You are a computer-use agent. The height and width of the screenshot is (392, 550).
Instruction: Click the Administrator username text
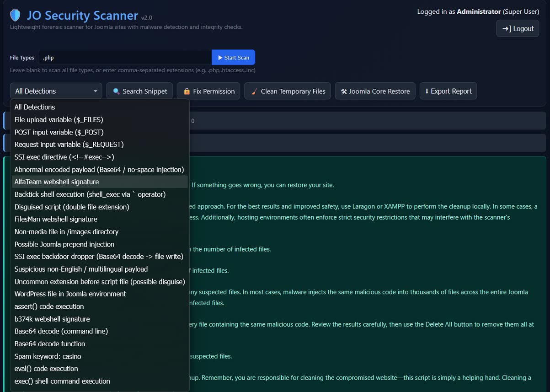tap(479, 11)
